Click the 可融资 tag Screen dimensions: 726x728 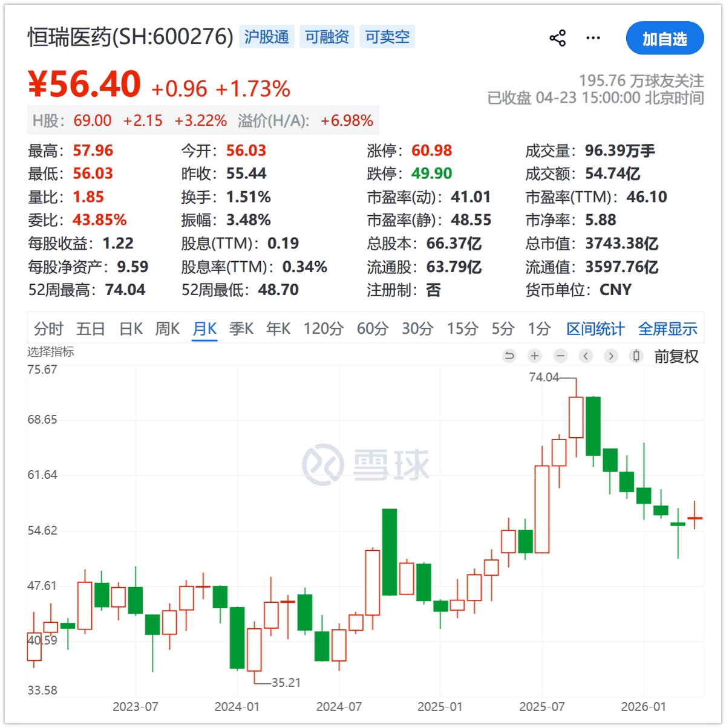327,37
